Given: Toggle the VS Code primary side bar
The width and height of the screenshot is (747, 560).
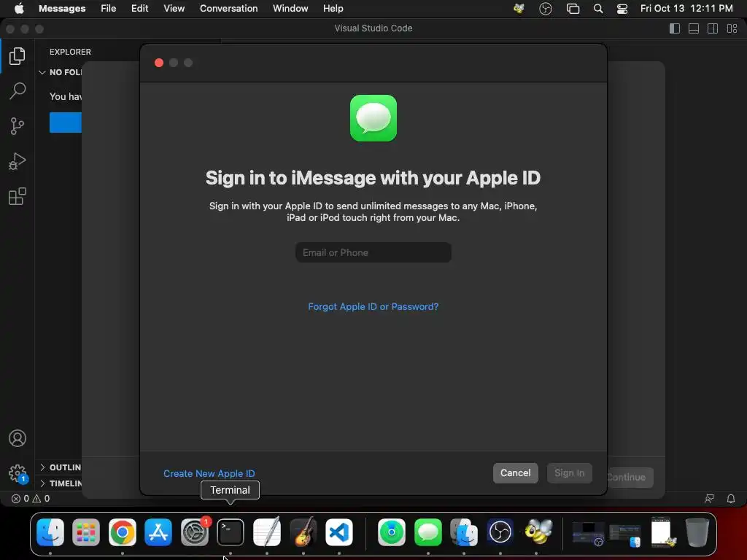Looking at the screenshot, I should 675,28.
